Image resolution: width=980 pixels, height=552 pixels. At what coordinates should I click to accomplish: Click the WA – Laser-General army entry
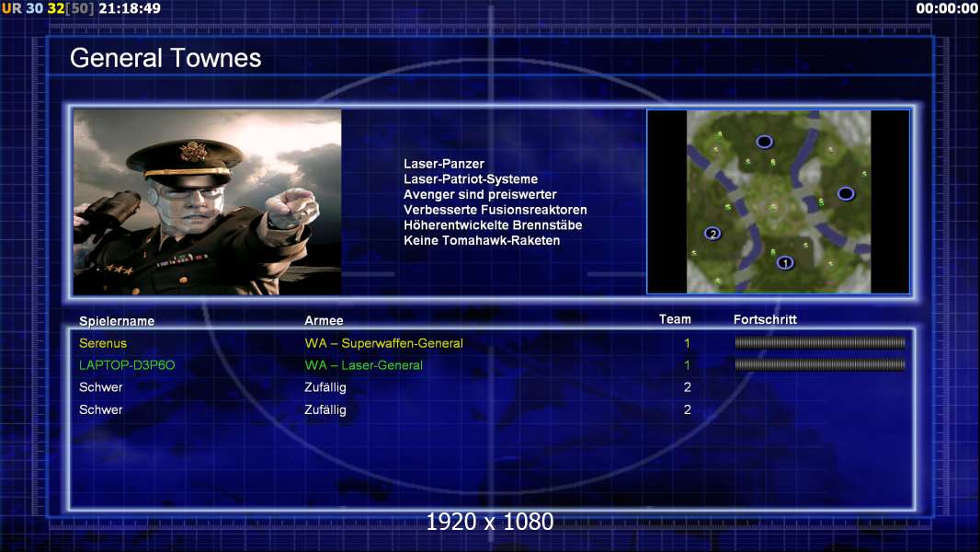tap(363, 365)
